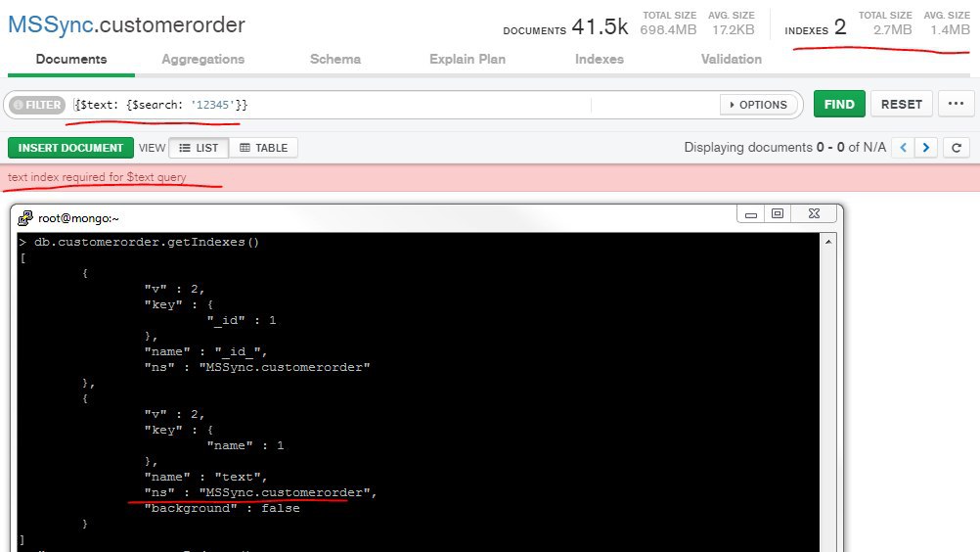Image resolution: width=980 pixels, height=552 pixels.
Task: Expand the query OPTIONS
Action: click(x=758, y=105)
